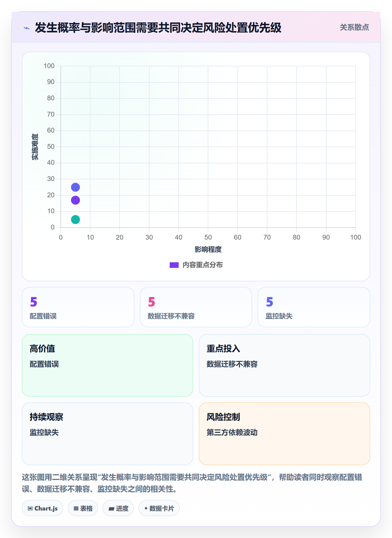The width and height of the screenshot is (392, 538).
Task: Click the x-axis tick label 50
Action: coord(208,237)
